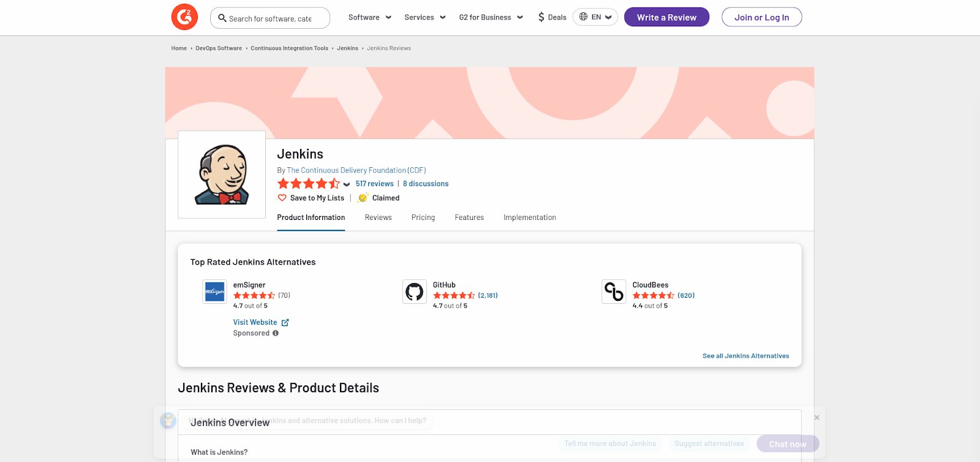The width and height of the screenshot is (980, 462).
Task: Open the CloudBees product name
Action: pyautogui.click(x=650, y=285)
